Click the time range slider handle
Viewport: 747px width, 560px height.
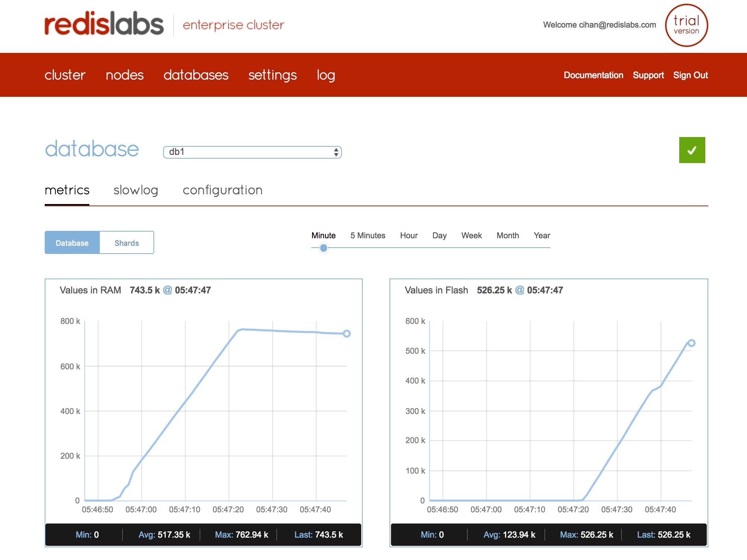click(324, 248)
